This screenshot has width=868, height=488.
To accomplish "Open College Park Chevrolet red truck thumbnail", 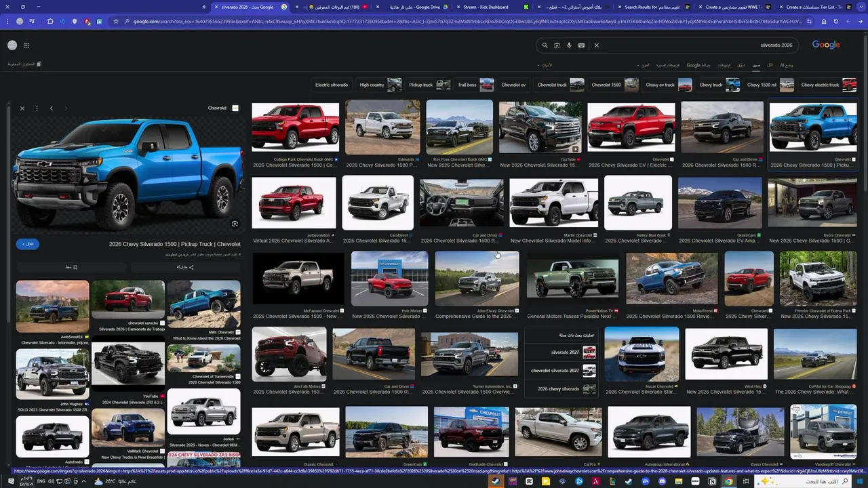I will [x=295, y=127].
